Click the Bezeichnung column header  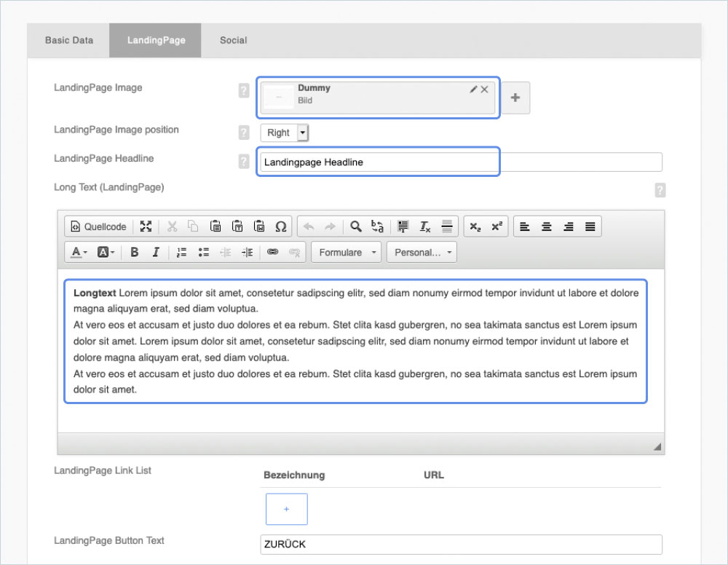tap(294, 475)
